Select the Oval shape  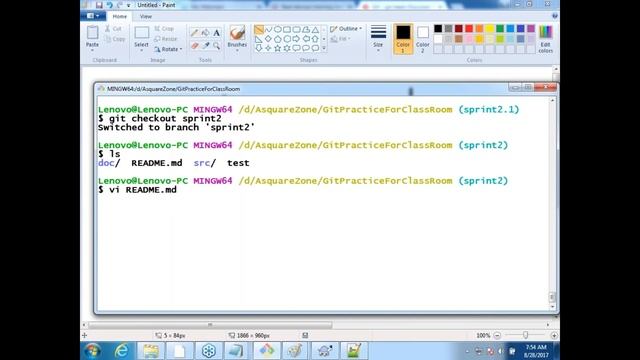click(x=278, y=30)
